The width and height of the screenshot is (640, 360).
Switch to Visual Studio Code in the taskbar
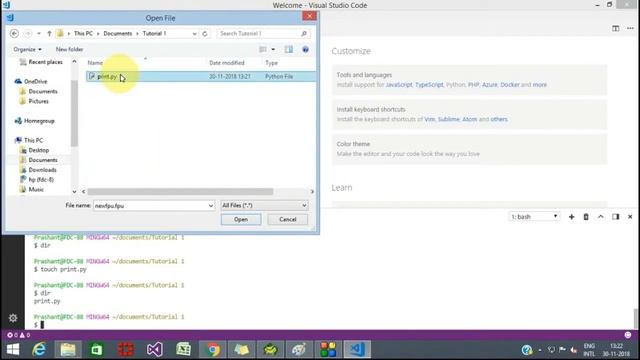click(357, 349)
